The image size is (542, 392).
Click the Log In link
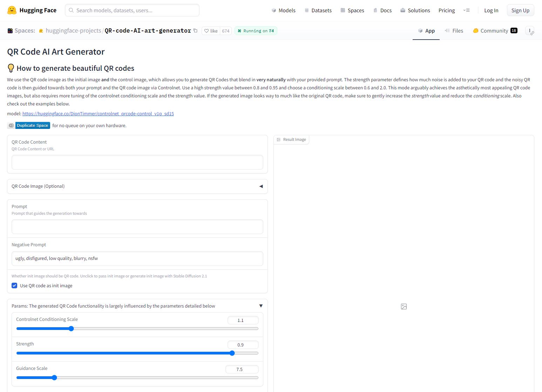point(491,11)
